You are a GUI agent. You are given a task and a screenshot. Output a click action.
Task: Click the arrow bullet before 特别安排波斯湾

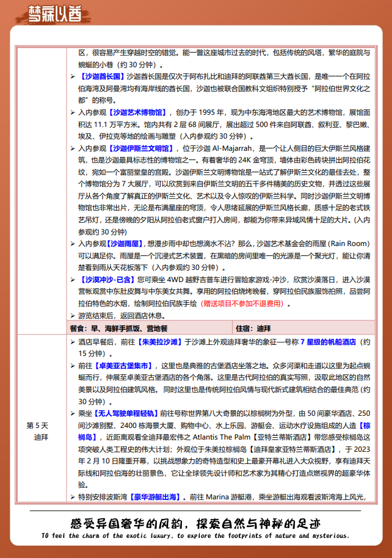point(73,497)
